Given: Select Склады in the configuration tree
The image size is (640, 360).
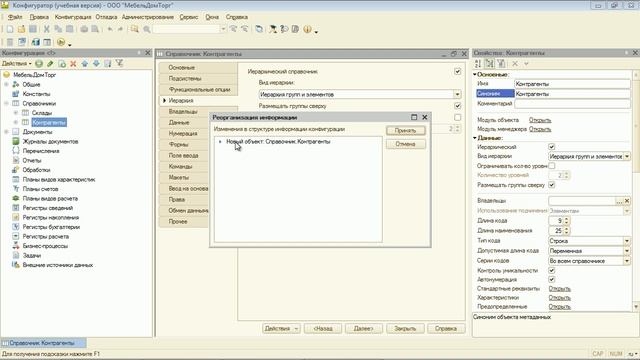Looking at the screenshot, I should click(42, 113).
